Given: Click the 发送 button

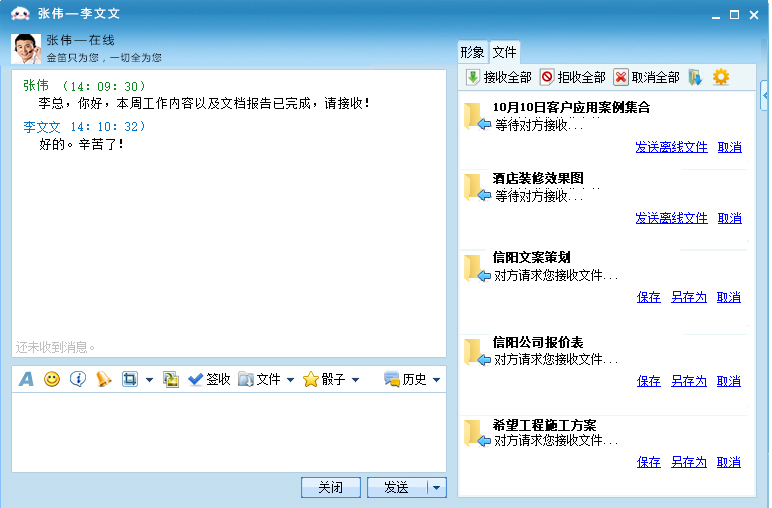Looking at the screenshot, I should pos(397,487).
